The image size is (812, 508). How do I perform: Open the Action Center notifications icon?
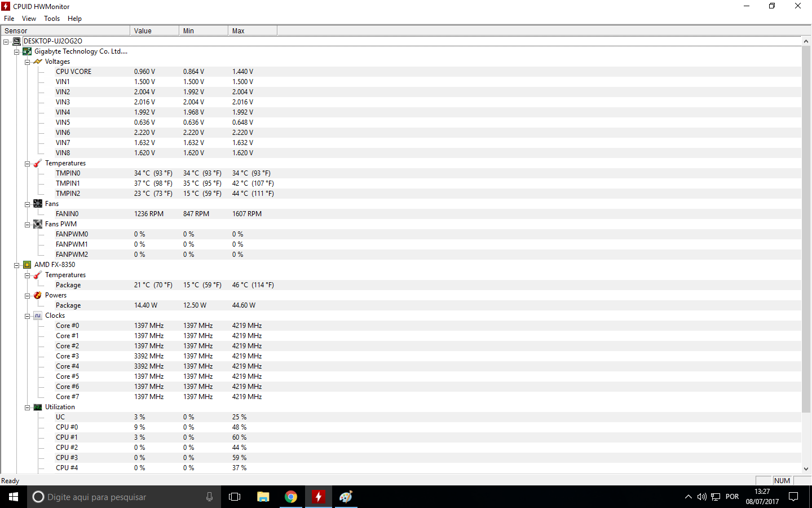793,497
